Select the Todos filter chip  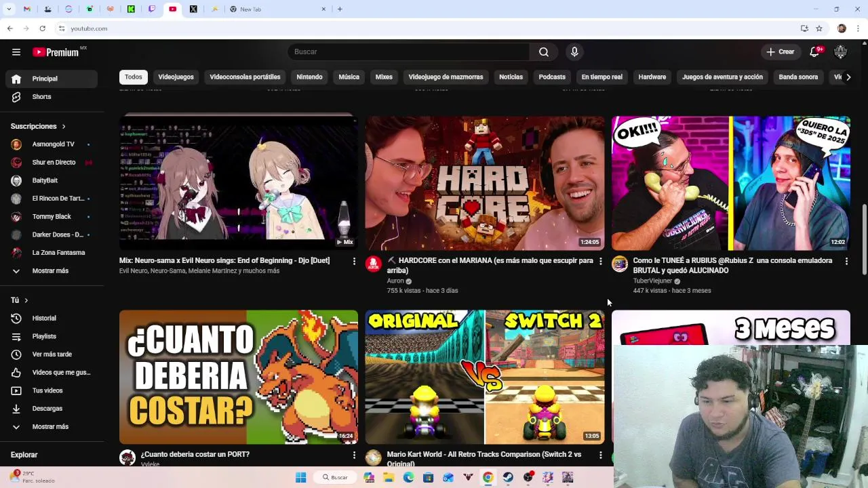134,77
